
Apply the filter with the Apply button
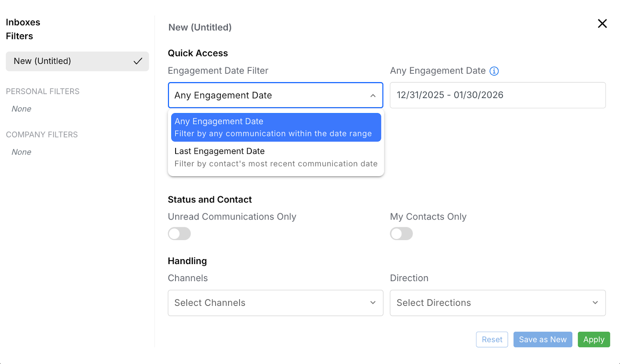coord(594,340)
